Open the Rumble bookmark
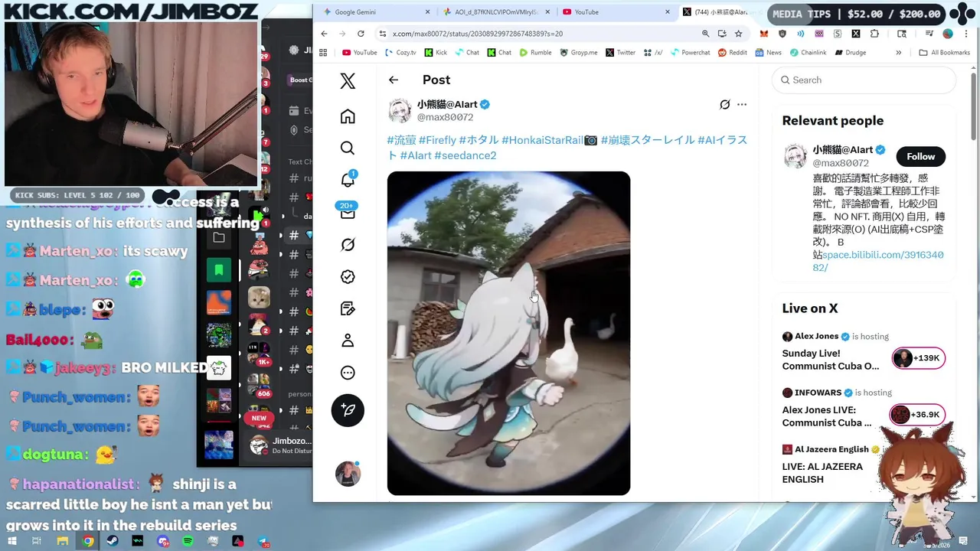Viewport: 980px width, 551px height. [x=535, y=53]
